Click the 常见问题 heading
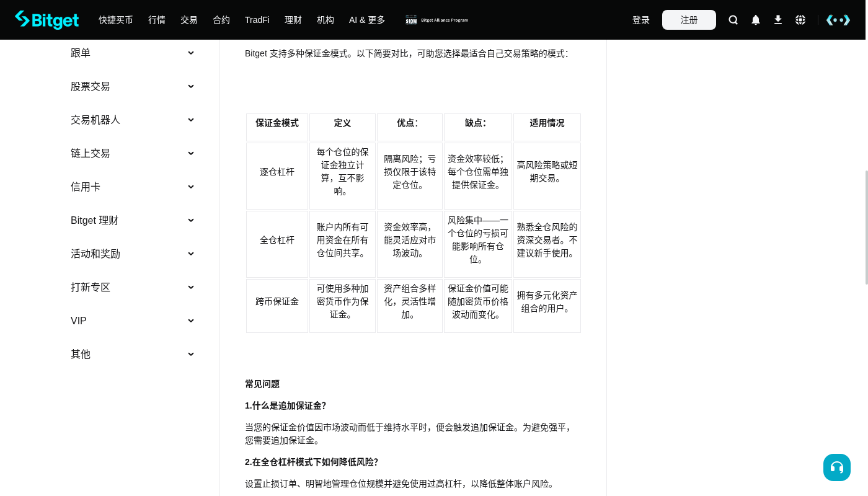This screenshot has width=868, height=496. point(262,384)
